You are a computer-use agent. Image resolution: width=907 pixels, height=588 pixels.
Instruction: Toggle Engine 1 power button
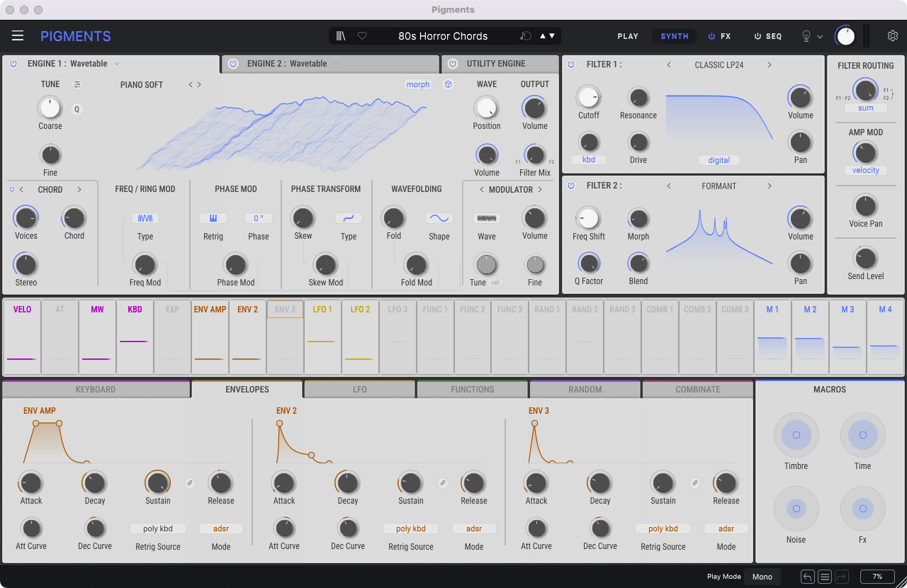(13, 64)
